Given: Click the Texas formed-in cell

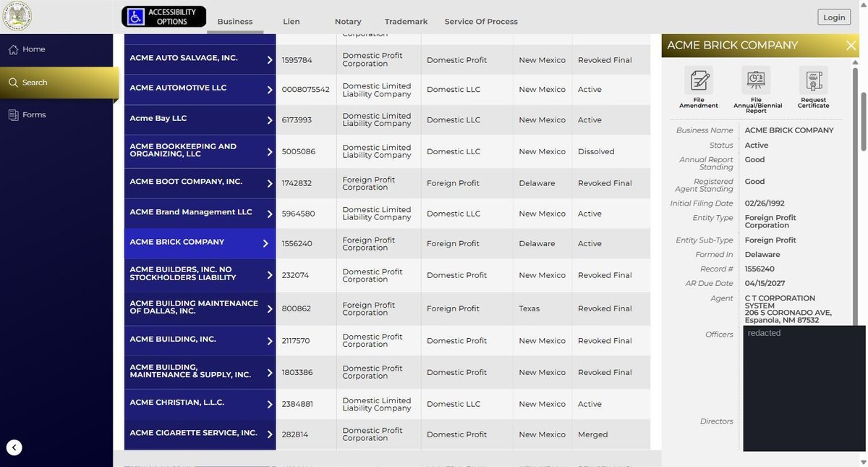Looking at the screenshot, I should (x=529, y=308).
